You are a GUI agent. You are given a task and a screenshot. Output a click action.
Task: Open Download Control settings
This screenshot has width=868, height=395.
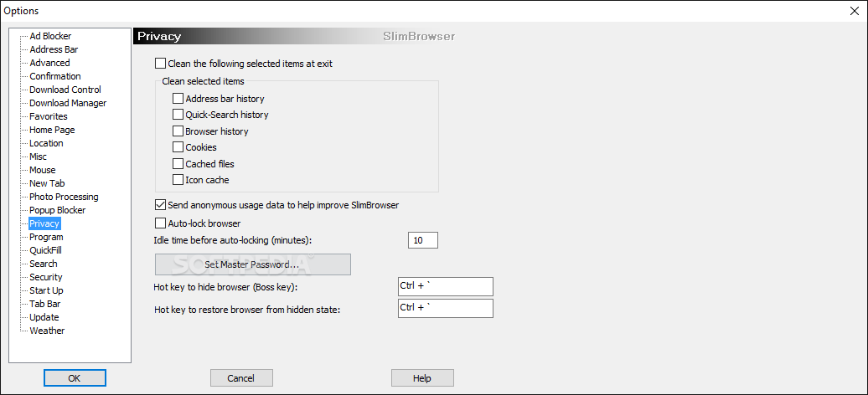pyautogui.click(x=65, y=90)
